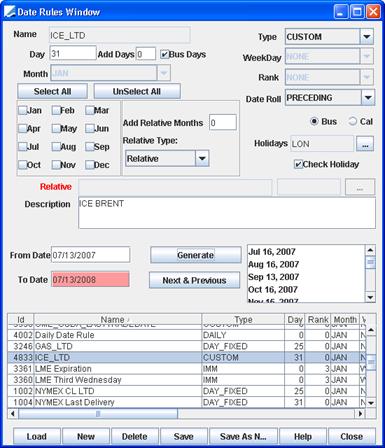
Task: Click the Help button
Action: coord(303,436)
